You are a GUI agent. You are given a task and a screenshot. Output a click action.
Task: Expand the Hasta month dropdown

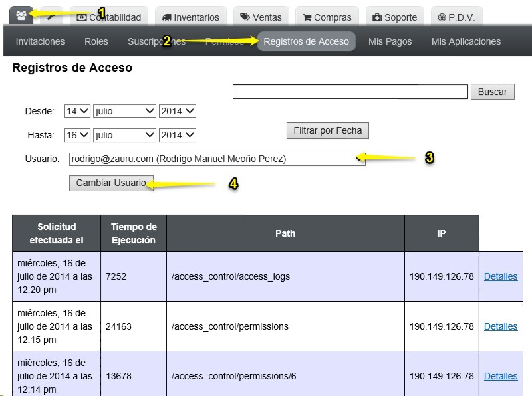[124, 136]
